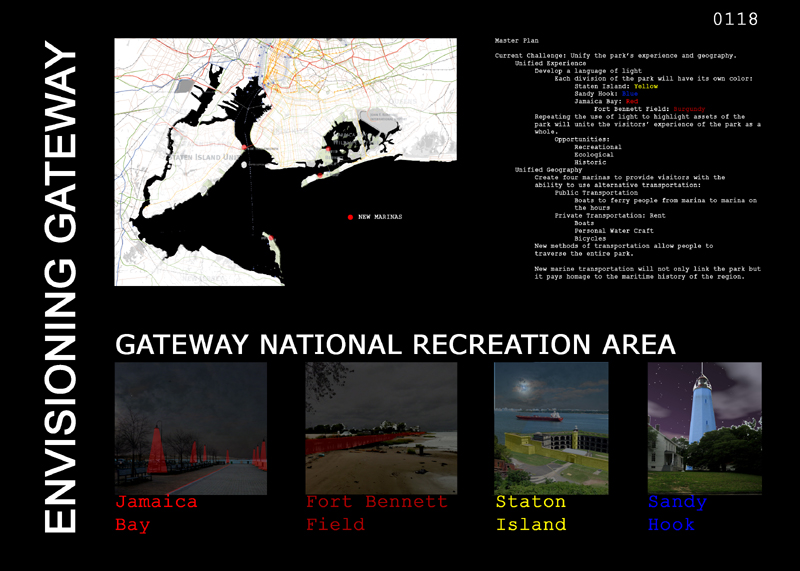This screenshot has width=800, height=571.
Task: Click the "Bicycles" entry
Action: click(x=590, y=238)
